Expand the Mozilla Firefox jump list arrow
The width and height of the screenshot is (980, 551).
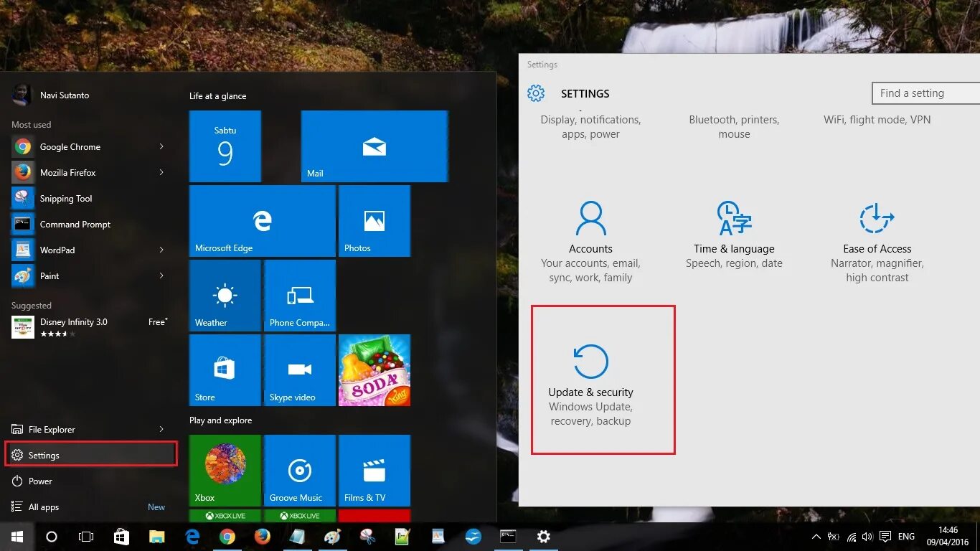point(161,172)
